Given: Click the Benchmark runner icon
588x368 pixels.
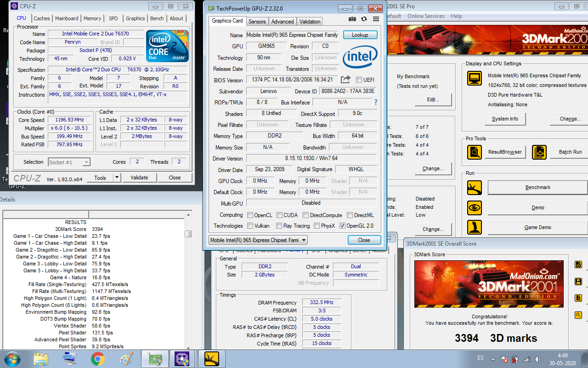Looking at the screenshot, I should [x=475, y=188].
